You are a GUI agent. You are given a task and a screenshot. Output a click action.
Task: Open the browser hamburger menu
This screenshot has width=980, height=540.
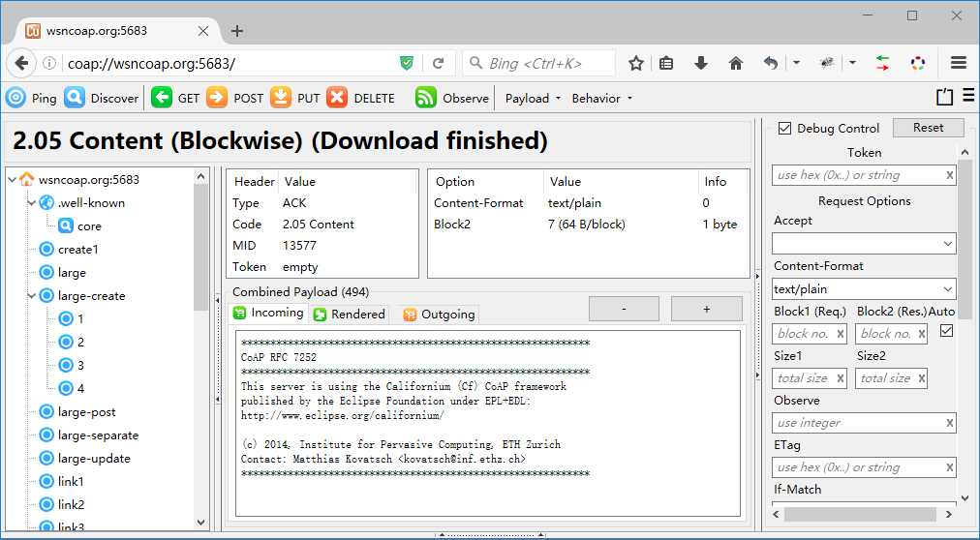[x=959, y=63]
